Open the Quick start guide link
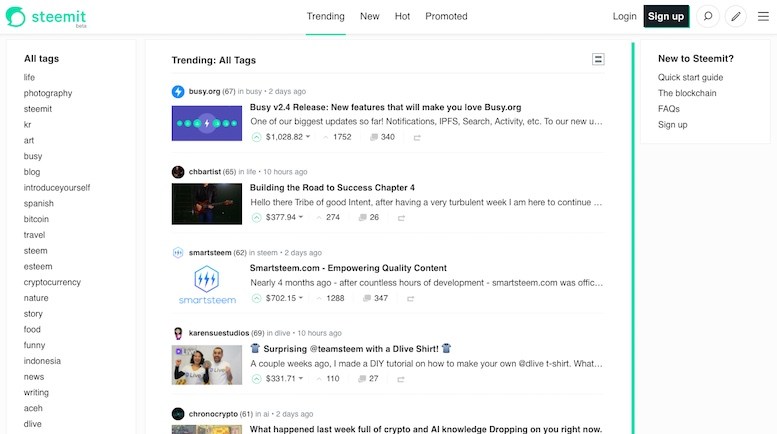The image size is (777, 434). [x=690, y=77]
